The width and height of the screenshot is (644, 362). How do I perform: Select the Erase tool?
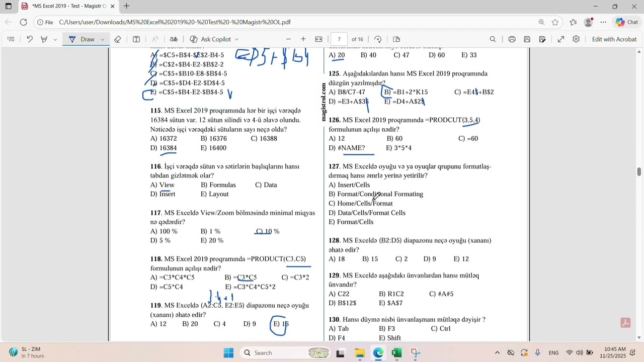click(117, 39)
